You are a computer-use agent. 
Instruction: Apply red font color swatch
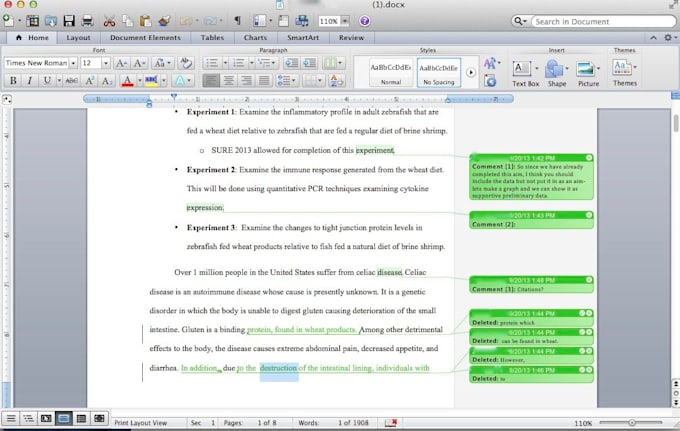(x=128, y=81)
